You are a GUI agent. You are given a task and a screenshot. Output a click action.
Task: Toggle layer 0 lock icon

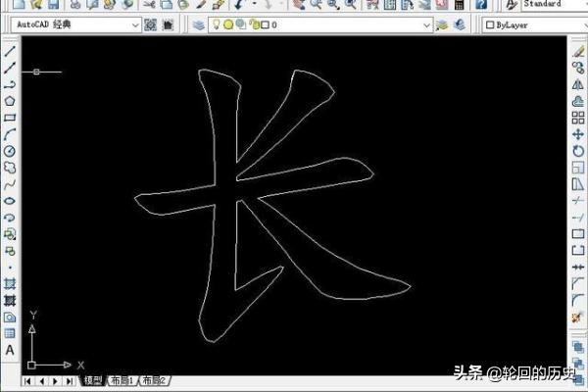pos(254,24)
